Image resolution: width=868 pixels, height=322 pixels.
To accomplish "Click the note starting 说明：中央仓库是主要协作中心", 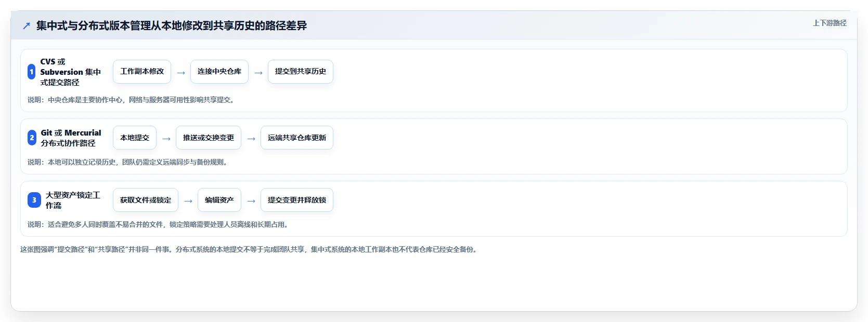I will (132, 100).
